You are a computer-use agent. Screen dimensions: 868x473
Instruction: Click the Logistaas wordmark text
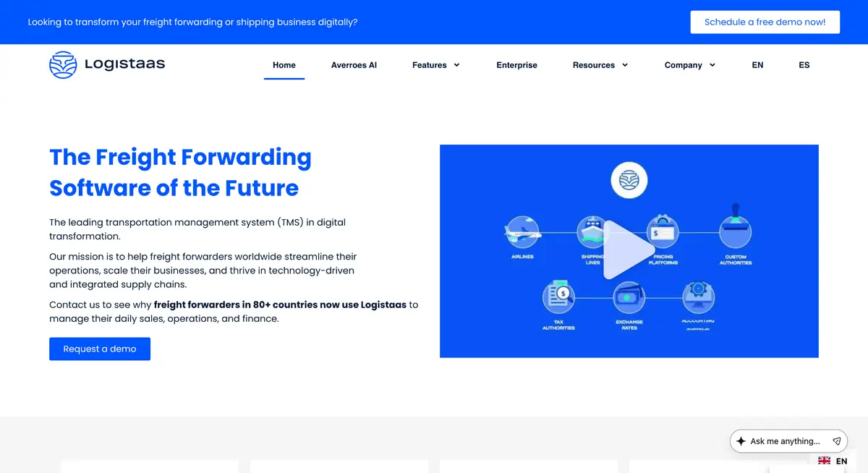click(x=124, y=64)
